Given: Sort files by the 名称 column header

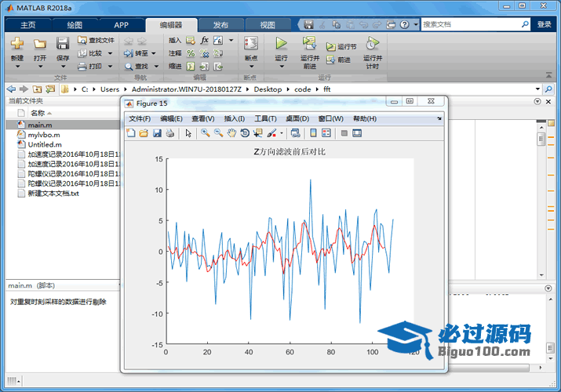Looking at the screenshot, I should pyautogui.click(x=38, y=113).
